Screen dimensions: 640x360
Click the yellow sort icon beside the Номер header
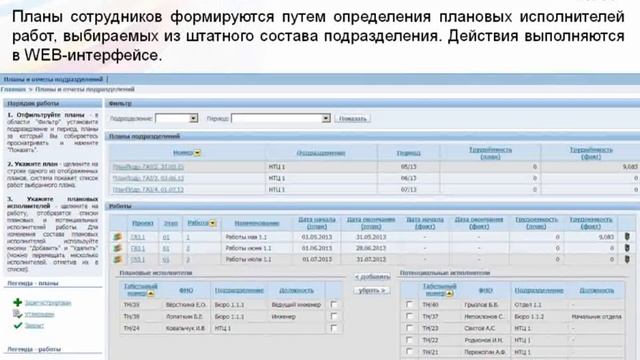click(197, 153)
